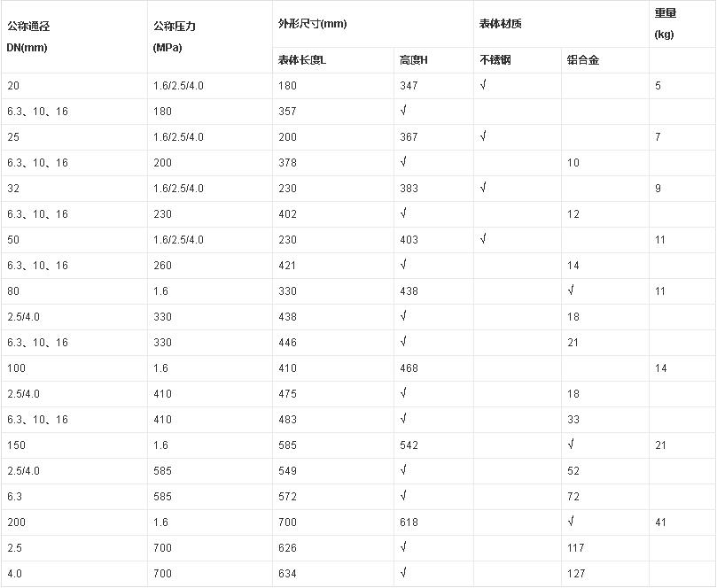The width and height of the screenshot is (717, 588).
Task: Click the 外形尺寸(mm) header
Action: point(308,23)
